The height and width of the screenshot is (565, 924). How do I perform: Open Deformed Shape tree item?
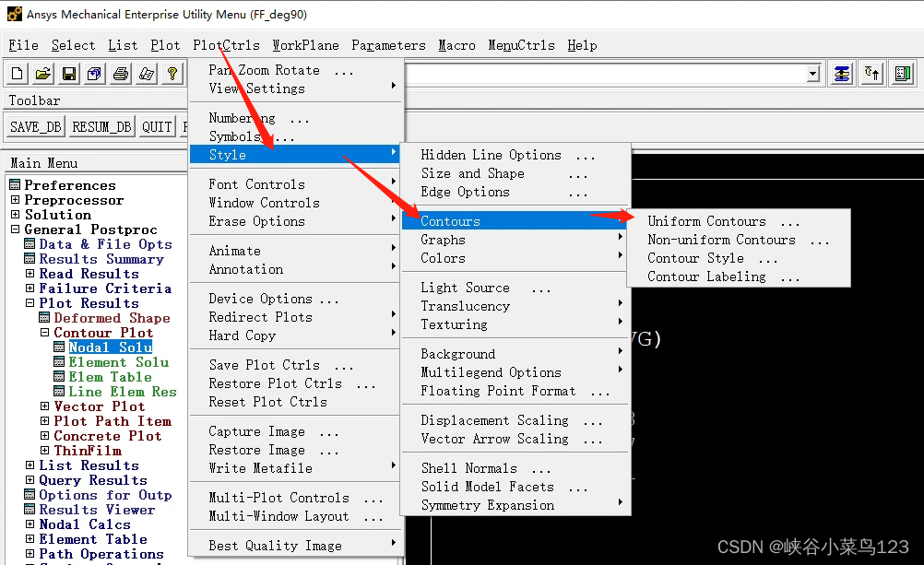click(112, 318)
